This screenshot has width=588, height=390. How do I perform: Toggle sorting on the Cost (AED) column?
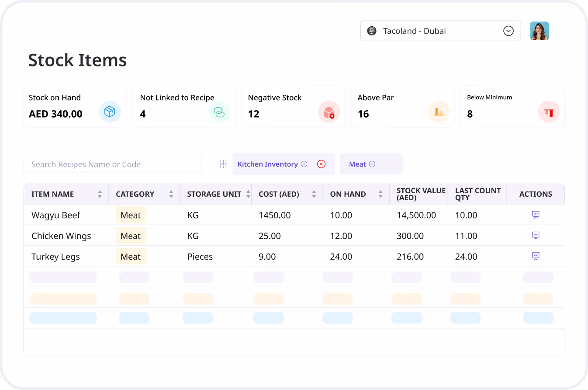[314, 194]
